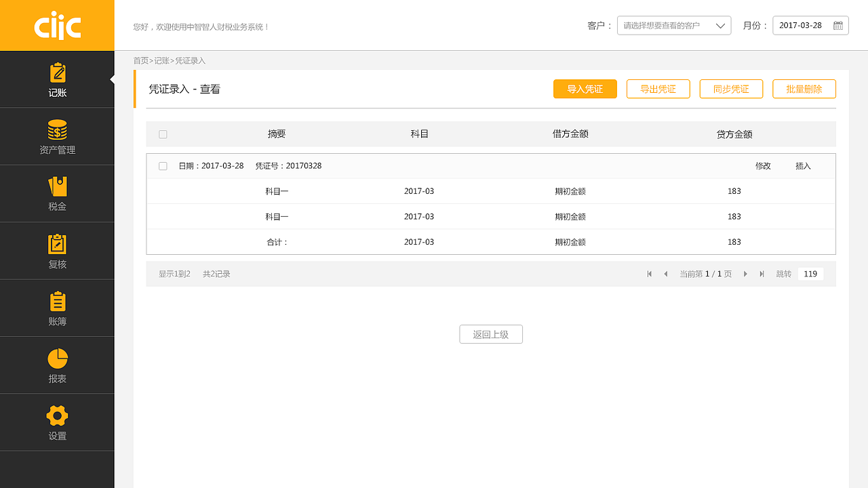The height and width of the screenshot is (488, 868).
Task: Click 日期：2017-03-28 text
Action: pyautogui.click(x=211, y=166)
